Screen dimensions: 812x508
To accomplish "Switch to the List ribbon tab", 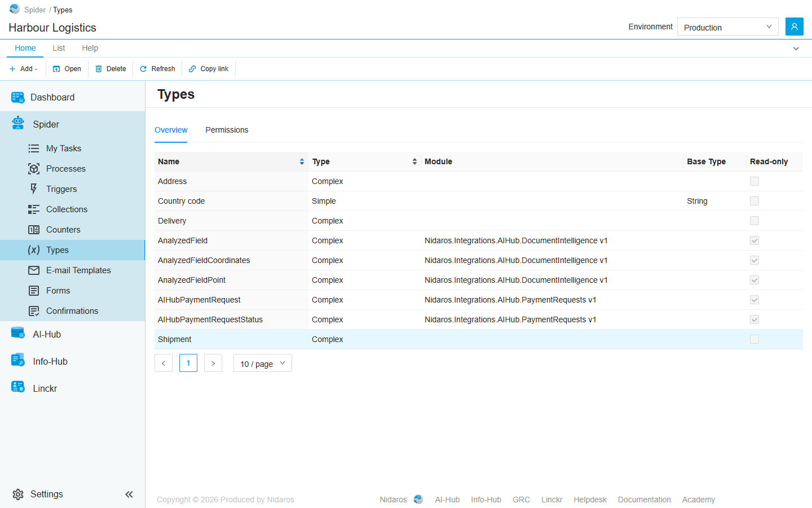I will coord(59,48).
